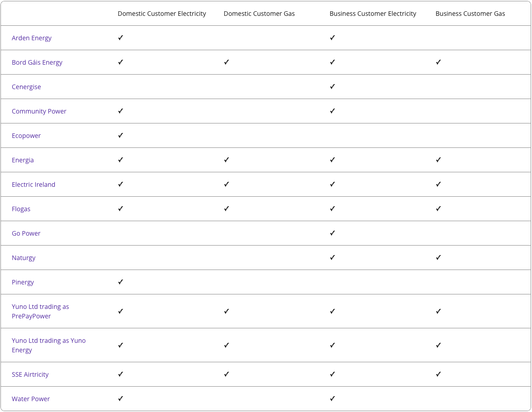
Task: Click Naturgy's Business Customer Gas checkmark
Action: pos(438,258)
